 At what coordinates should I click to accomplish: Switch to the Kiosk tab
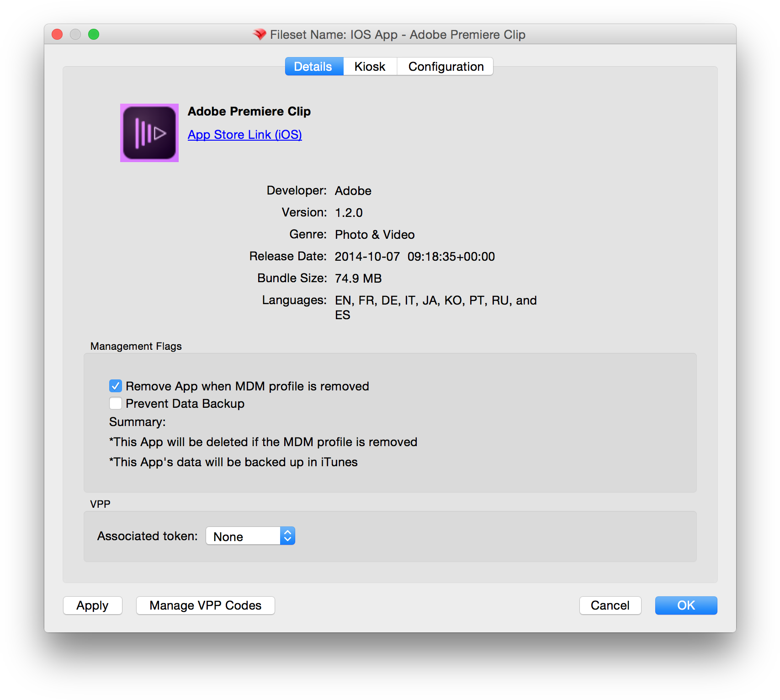point(370,67)
